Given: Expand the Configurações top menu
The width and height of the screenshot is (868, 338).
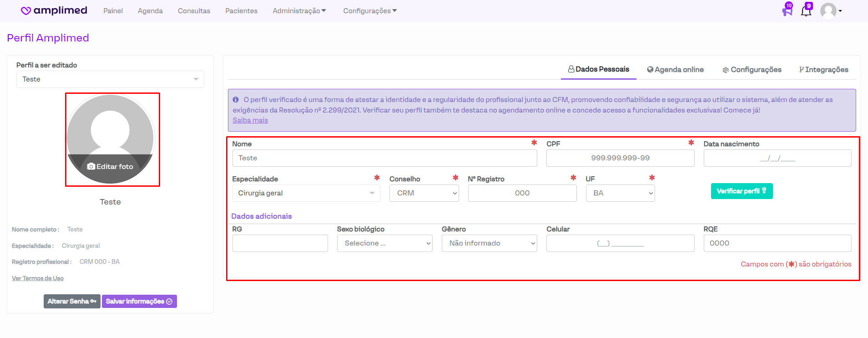Looking at the screenshot, I should [x=369, y=11].
